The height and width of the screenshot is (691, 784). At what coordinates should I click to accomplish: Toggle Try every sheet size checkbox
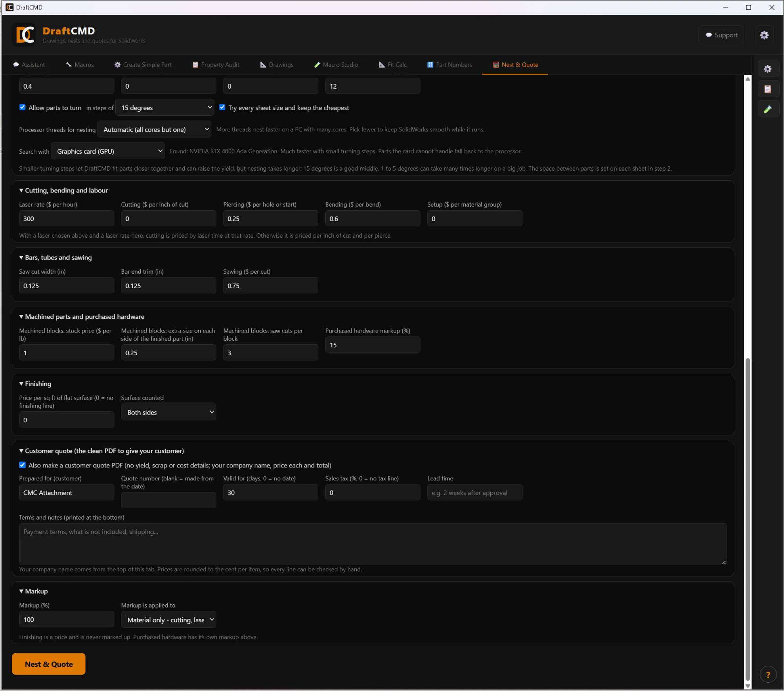click(222, 107)
